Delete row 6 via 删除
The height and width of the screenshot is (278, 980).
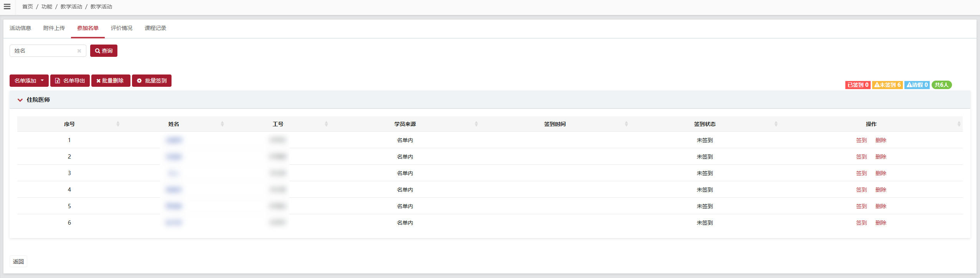tap(881, 223)
